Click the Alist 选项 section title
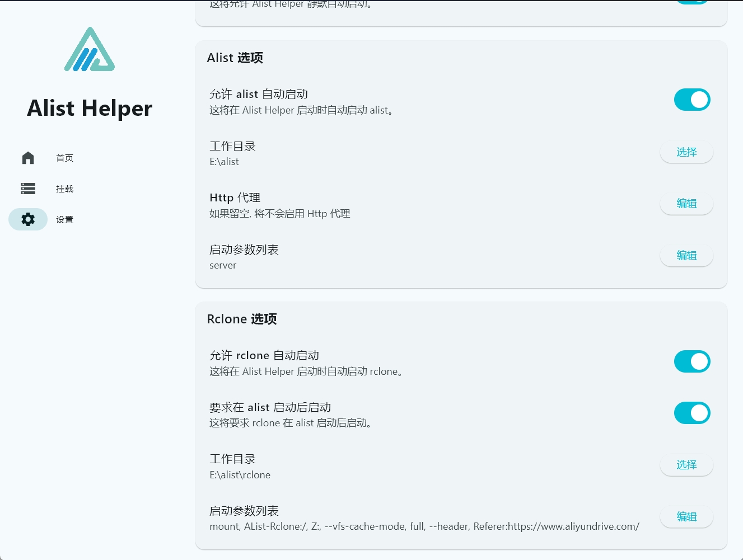 pos(235,58)
